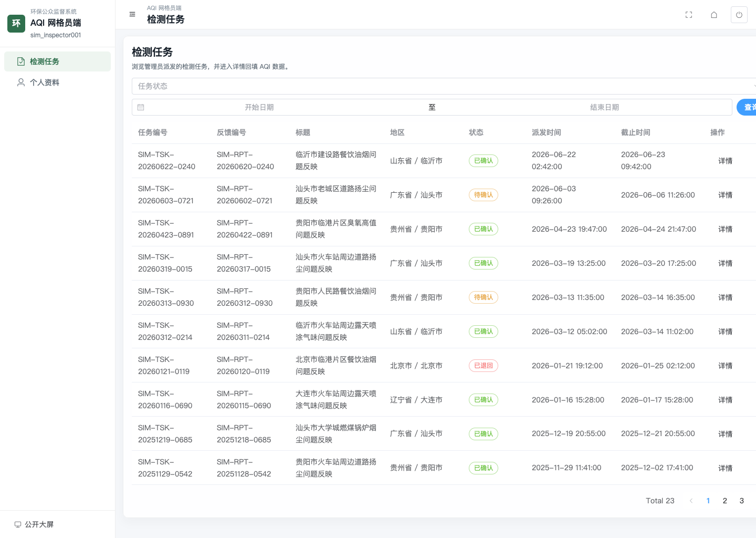Open 详情 for task 20260622-0240
Viewport: 756px width, 538px height.
coord(725,161)
